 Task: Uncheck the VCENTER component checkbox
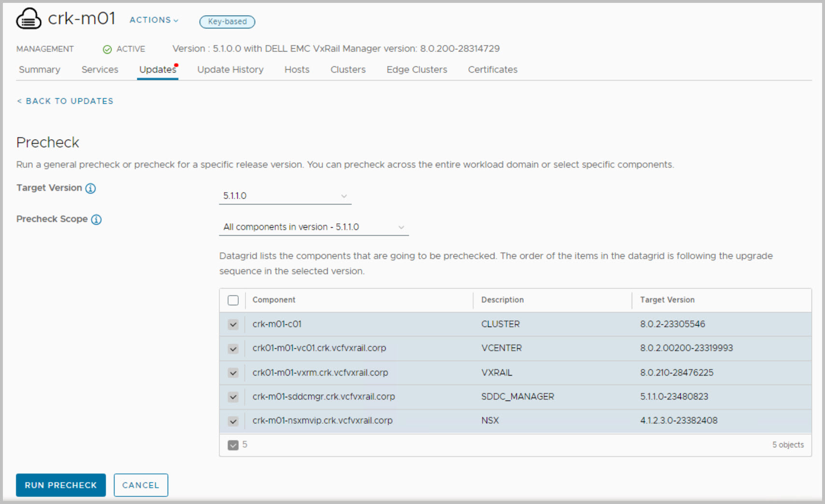tap(233, 348)
